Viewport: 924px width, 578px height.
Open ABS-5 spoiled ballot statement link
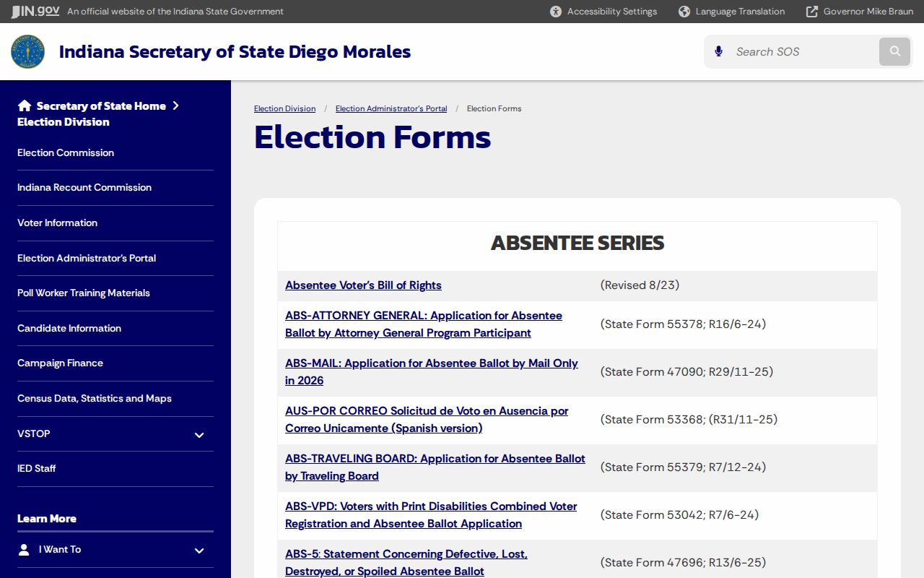click(x=406, y=563)
